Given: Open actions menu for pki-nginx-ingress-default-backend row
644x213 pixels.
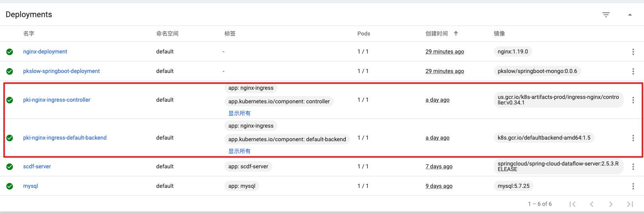Looking at the screenshot, I should click(633, 138).
